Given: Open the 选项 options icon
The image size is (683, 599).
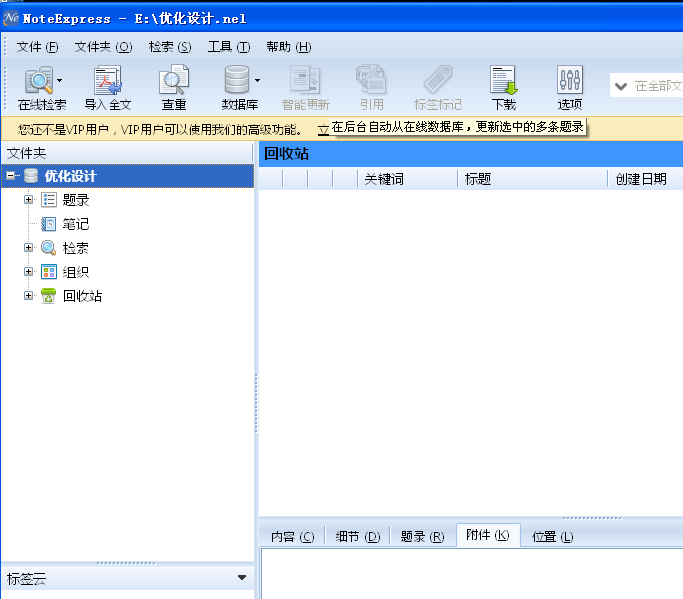Looking at the screenshot, I should (570, 80).
